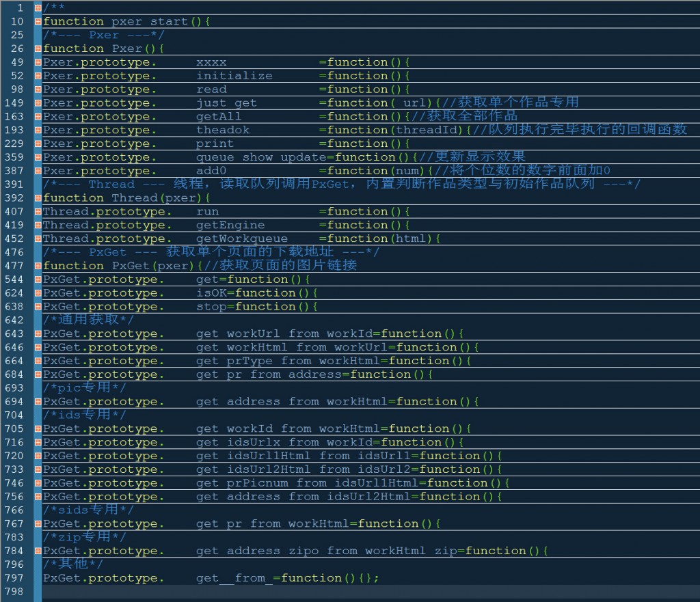Screen dimensions: 700x602
Task: Expand fold for function Thread(pxer)
Action: point(38,198)
